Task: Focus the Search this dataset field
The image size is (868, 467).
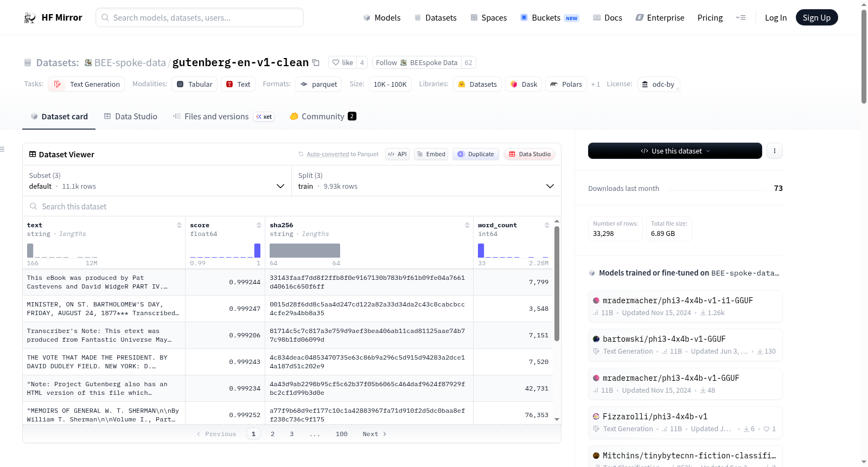Action: pyautogui.click(x=292, y=207)
